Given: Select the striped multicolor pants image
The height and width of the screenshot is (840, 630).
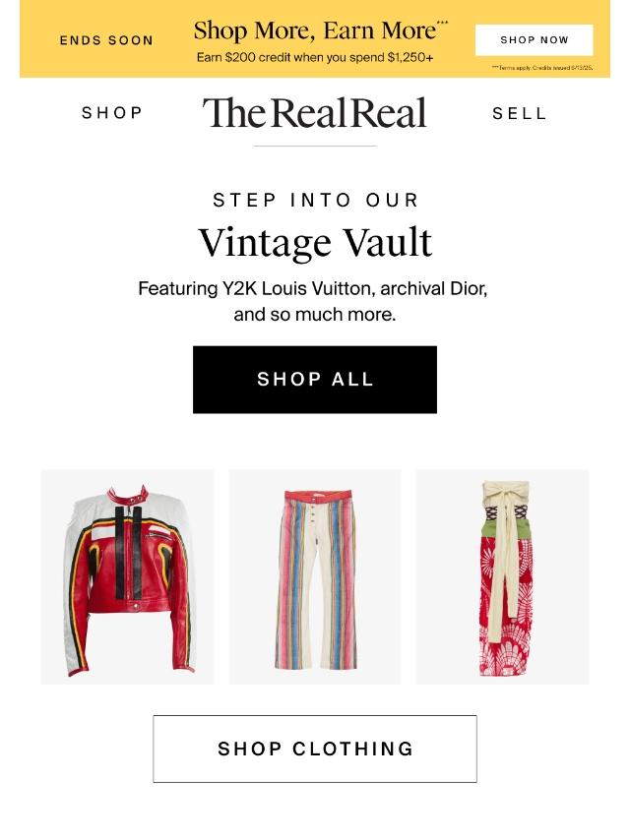Looking at the screenshot, I should point(315,577).
